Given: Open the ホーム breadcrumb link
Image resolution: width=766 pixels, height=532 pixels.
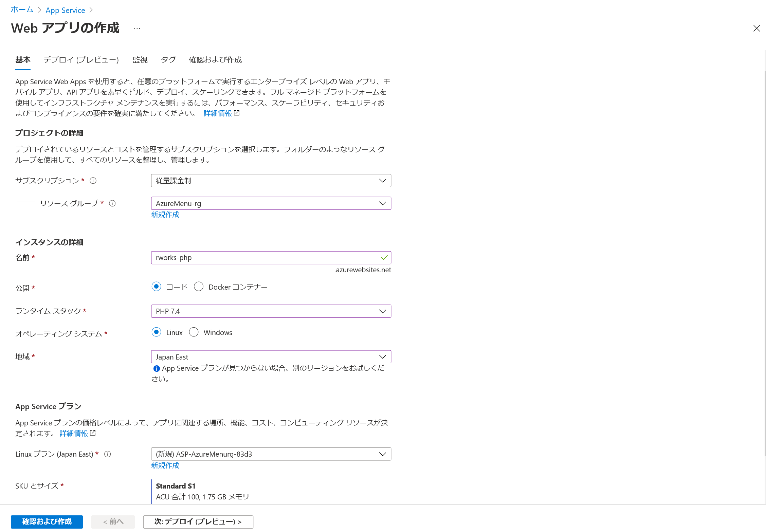Looking at the screenshot, I should pos(22,10).
